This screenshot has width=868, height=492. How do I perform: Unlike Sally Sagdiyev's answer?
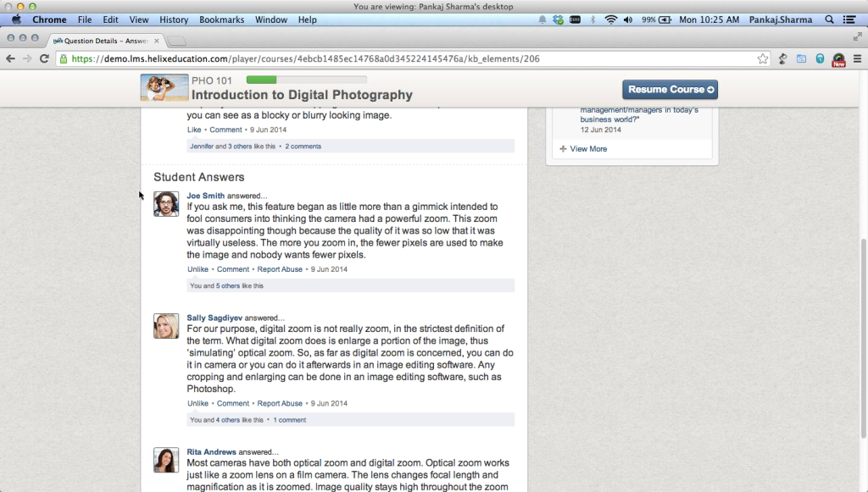click(198, 404)
